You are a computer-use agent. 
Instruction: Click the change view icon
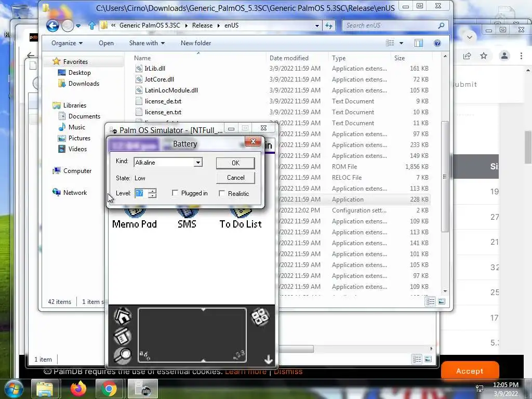390,43
